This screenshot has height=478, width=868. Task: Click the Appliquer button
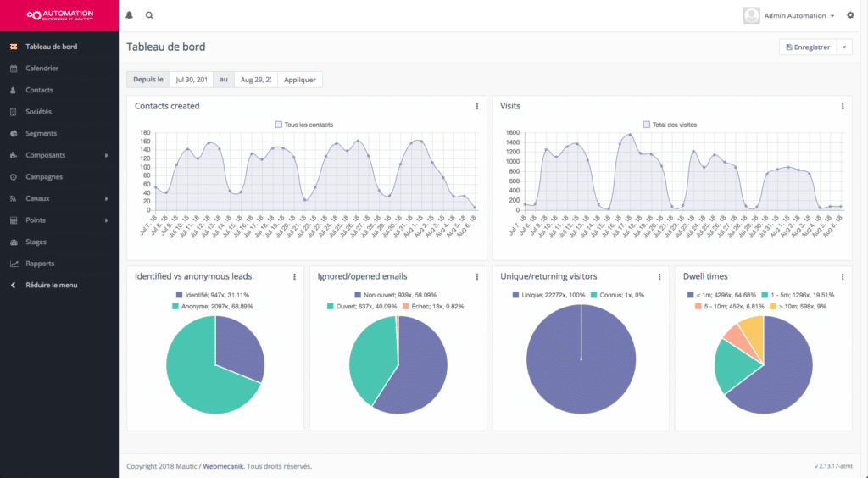300,80
